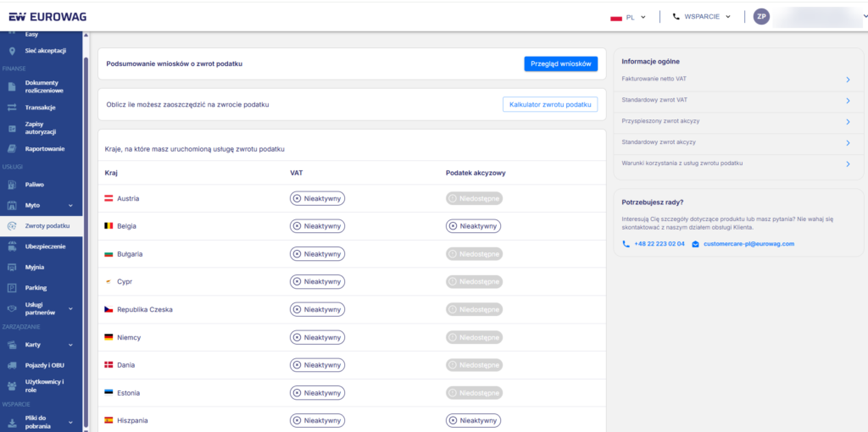Click the Paliwo fuel pump icon
The height and width of the screenshot is (432, 868).
[x=12, y=185]
